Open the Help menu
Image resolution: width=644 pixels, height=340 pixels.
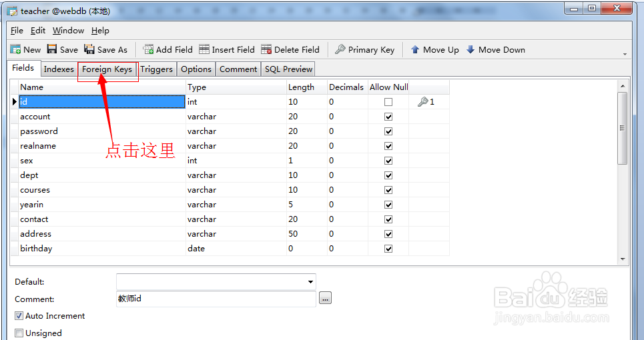point(100,31)
